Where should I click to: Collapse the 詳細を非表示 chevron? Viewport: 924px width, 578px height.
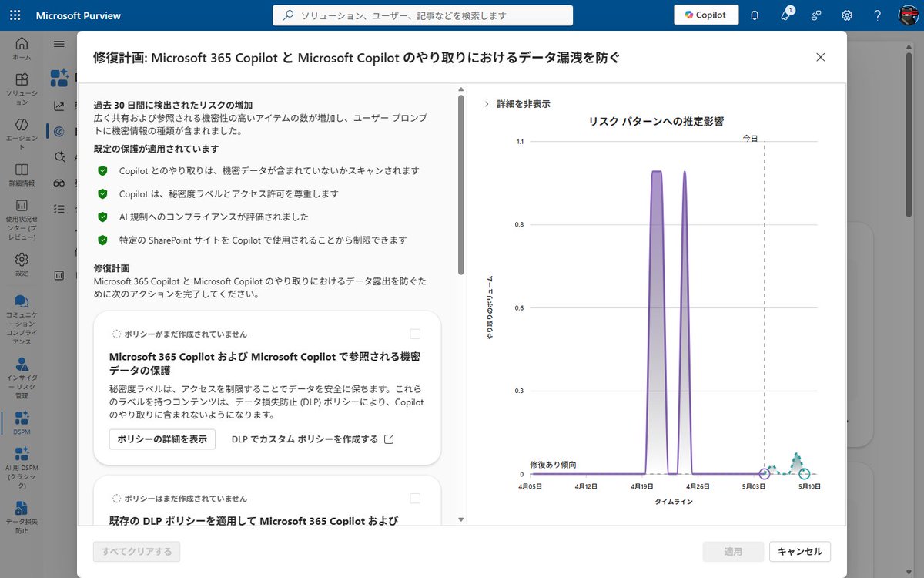point(487,104)
